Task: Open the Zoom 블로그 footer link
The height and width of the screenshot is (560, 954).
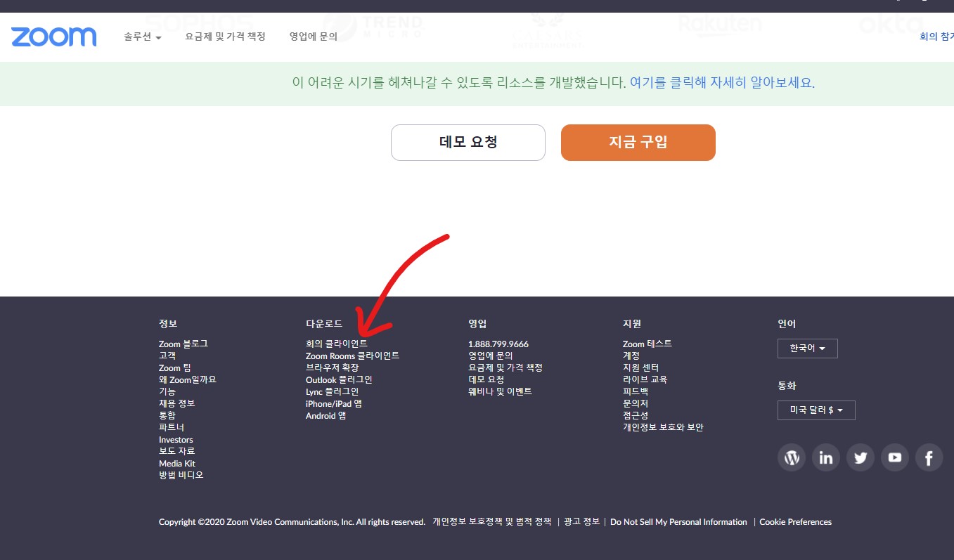Action: (183, 344)
